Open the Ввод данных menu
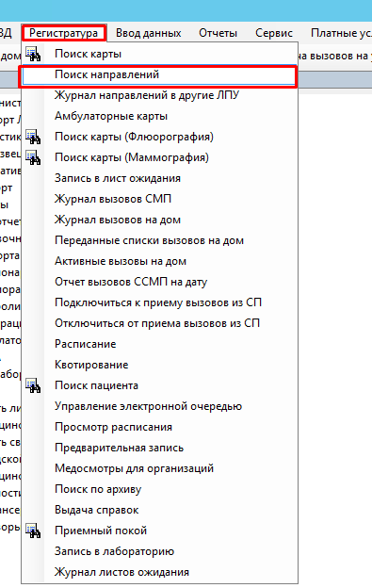The height and width of the screenshot is (588, 372). tap(149, 33)
